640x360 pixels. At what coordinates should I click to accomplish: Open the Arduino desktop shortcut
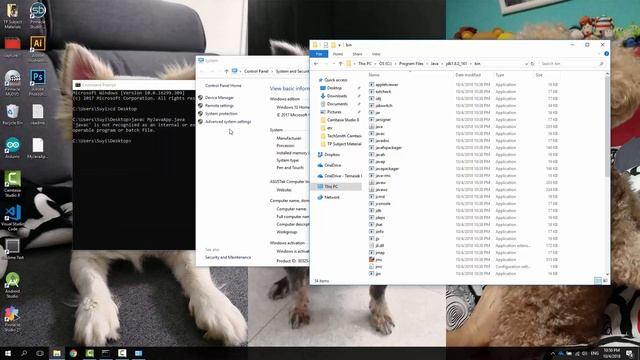tap(12, 148)
